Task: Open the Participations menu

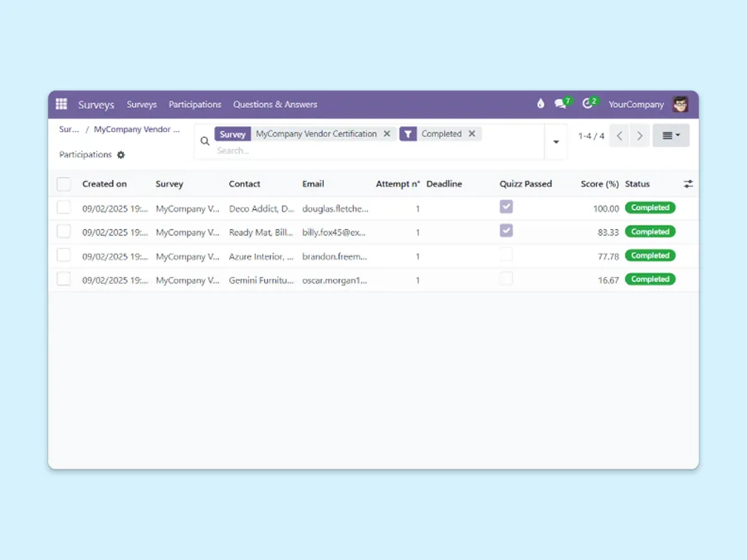Action: [x=195, y=105]
